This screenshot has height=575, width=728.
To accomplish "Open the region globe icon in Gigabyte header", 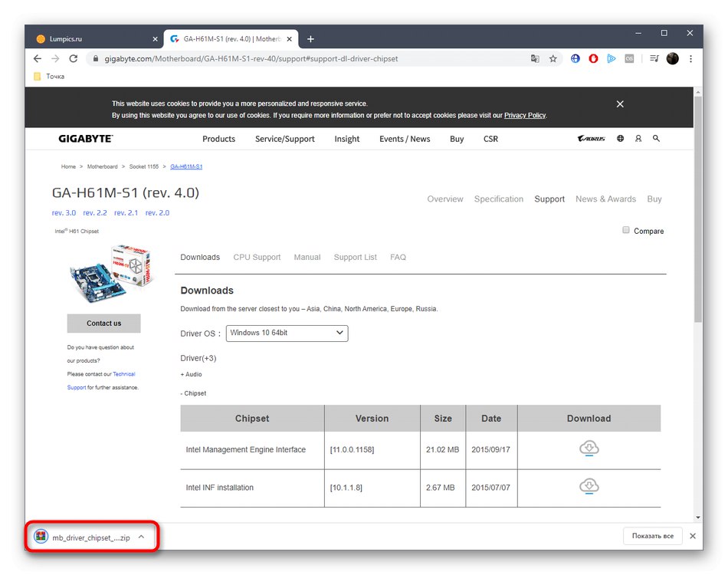I will pos(620,139).
